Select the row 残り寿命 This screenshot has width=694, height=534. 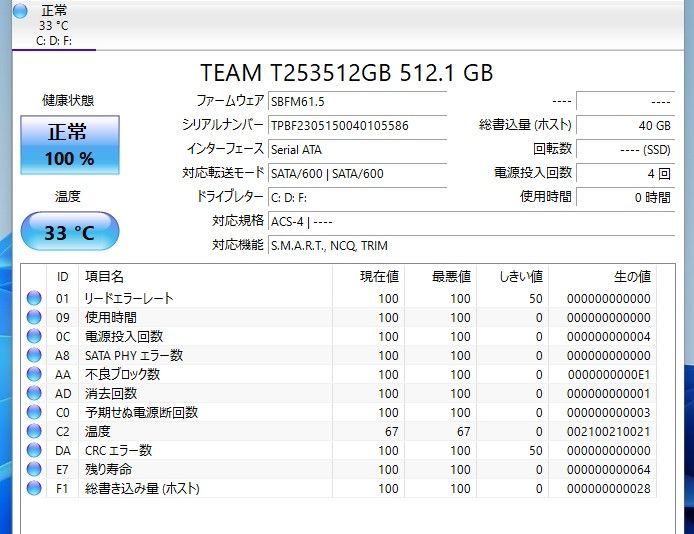[x=339, y=469]
